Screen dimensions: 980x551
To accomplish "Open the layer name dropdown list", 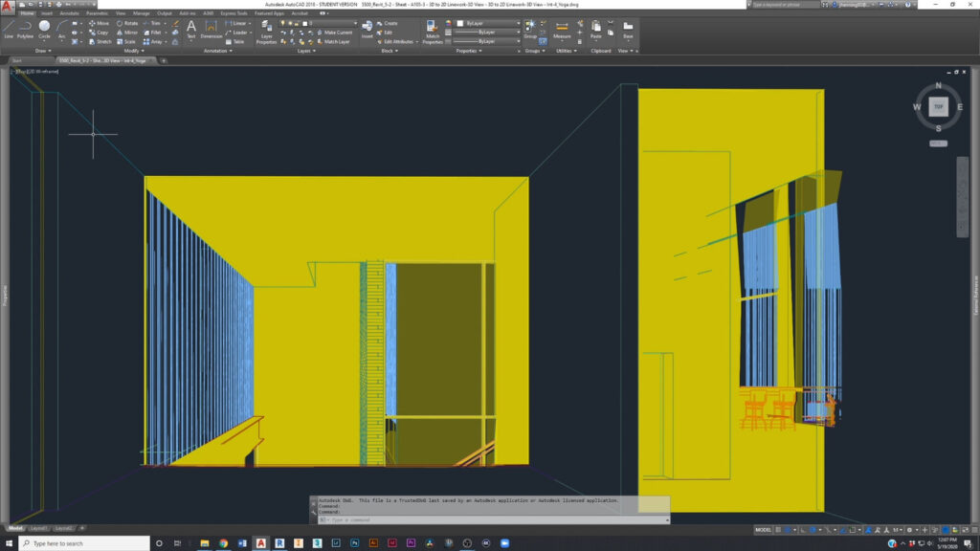I will (x=335, y=23).
